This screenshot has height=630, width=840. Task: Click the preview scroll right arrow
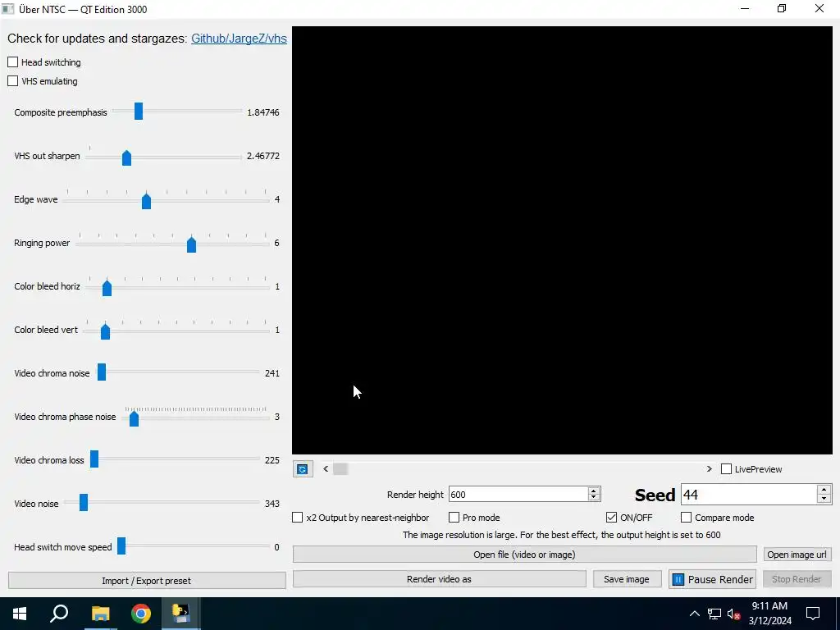[x=710, y=468]
